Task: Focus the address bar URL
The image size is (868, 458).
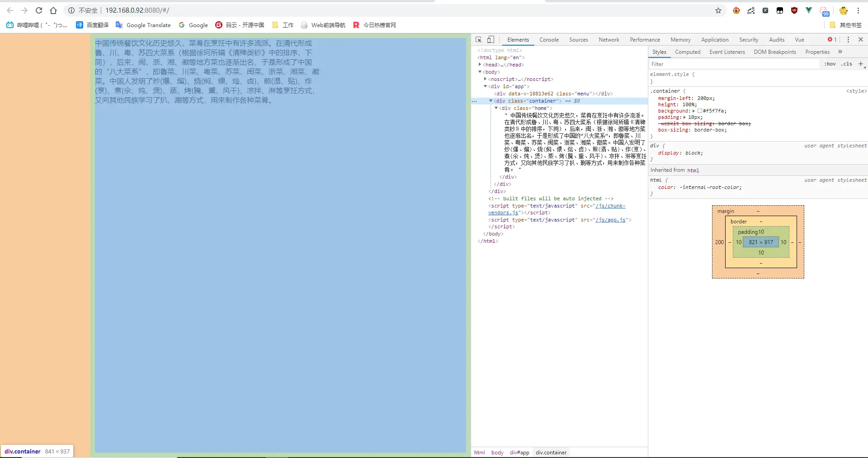Action: [137, 10]
